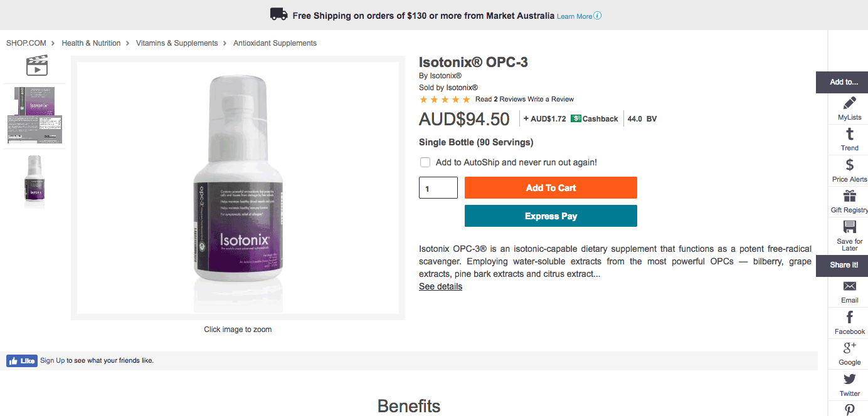Click the MyLists pencil icon
Viewport: 868px width, 416px height.
coord(850,103)
